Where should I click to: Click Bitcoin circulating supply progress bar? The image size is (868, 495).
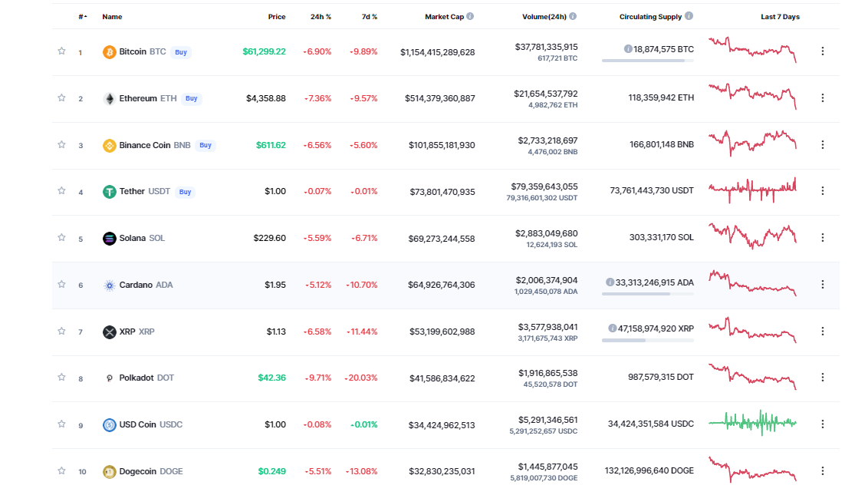point(648,61)
